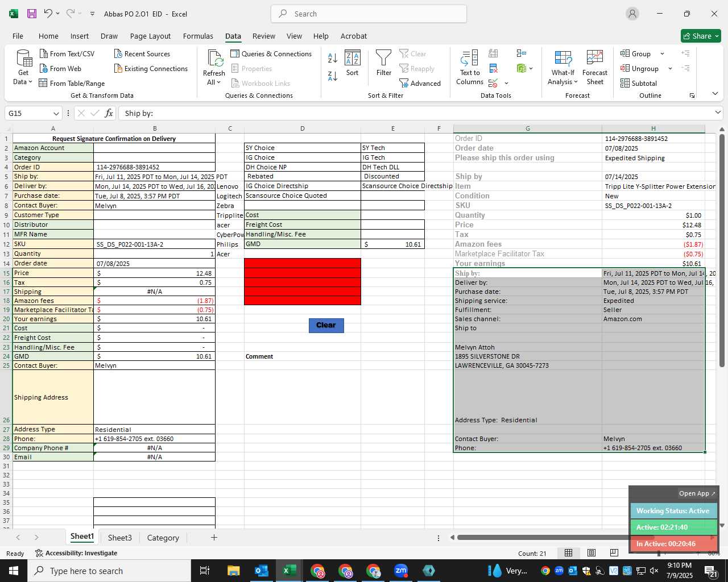Open the Data Model dropdown in Data Tools
Viewport: 728px width, 582px height.
(531, 68)
